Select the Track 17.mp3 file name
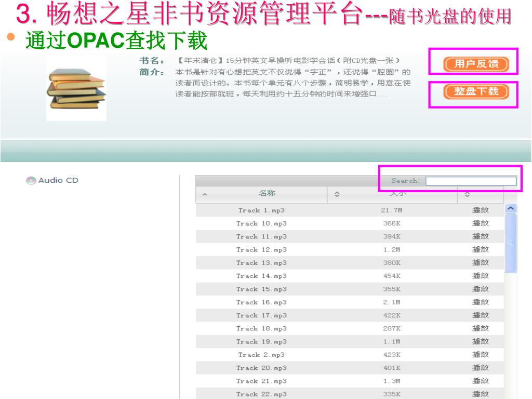 click(261, 315)
